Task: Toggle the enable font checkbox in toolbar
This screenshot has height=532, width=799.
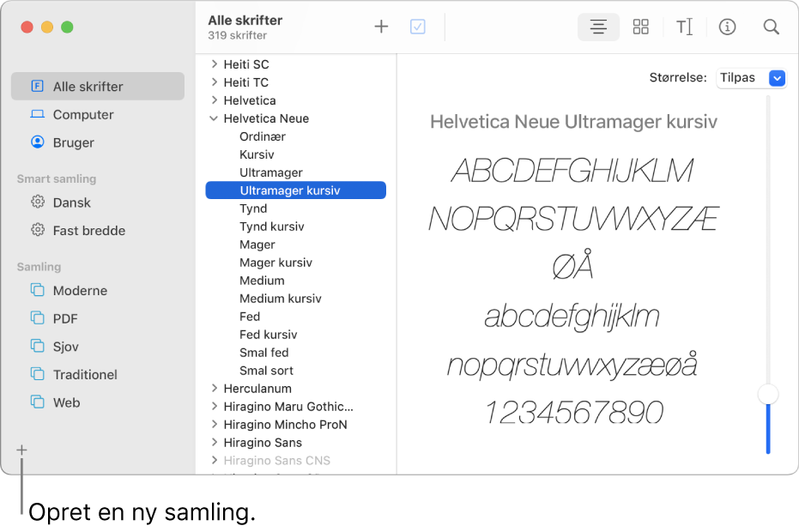Action: click(418, 27)
